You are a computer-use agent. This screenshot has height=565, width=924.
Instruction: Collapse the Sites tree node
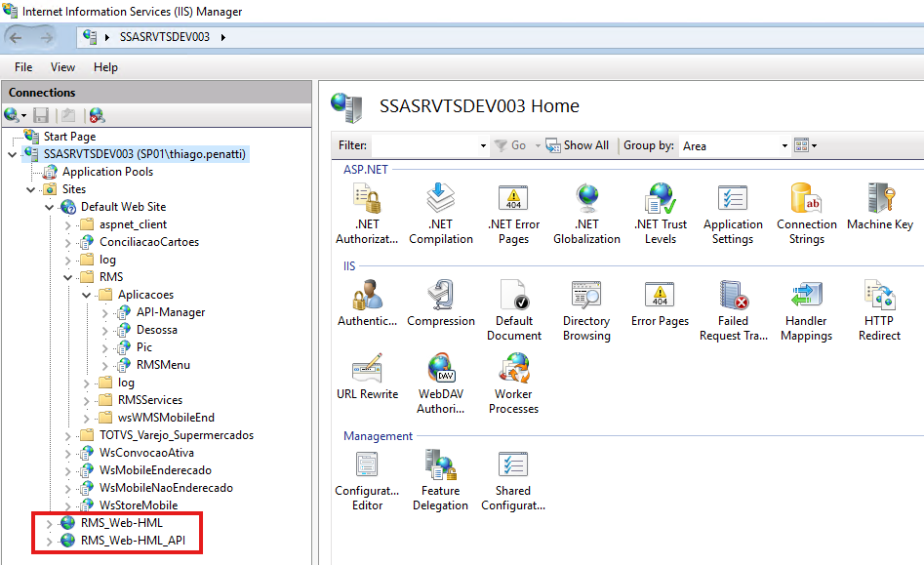click(x=30, y=189)
